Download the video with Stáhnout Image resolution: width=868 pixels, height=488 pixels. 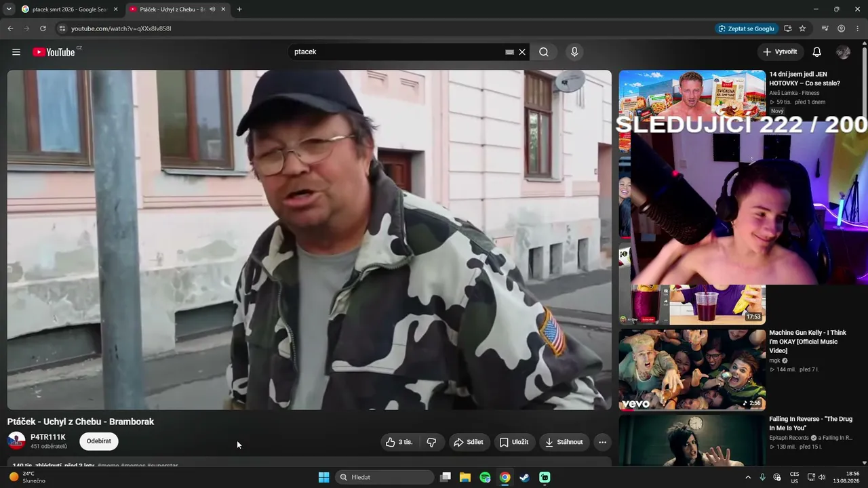(564, 442)
